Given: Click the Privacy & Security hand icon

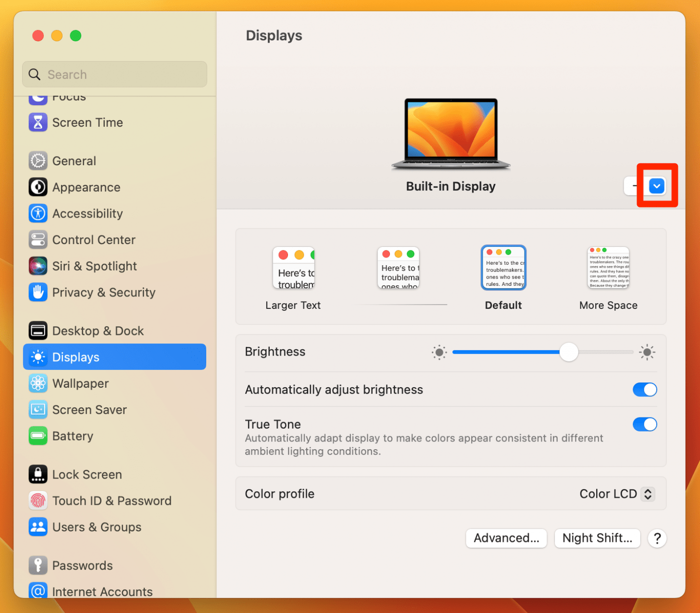Looking at the screenshot, I should 37,292.
